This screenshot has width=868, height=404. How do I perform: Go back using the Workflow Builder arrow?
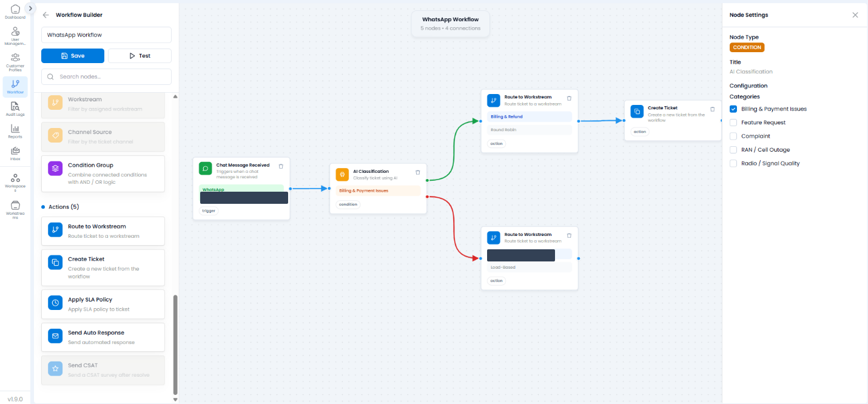coord(46,15)
